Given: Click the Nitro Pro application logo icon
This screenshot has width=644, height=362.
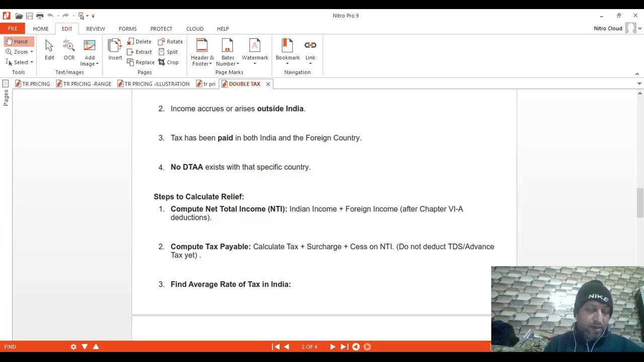Looking at the screenshot, I should (x=6, y=16).
